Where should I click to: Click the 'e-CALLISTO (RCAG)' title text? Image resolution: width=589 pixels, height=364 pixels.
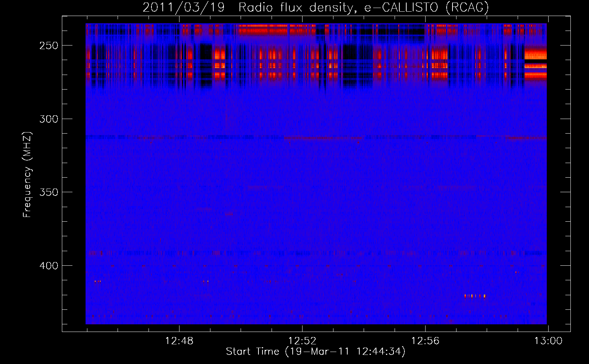point(427,8)
